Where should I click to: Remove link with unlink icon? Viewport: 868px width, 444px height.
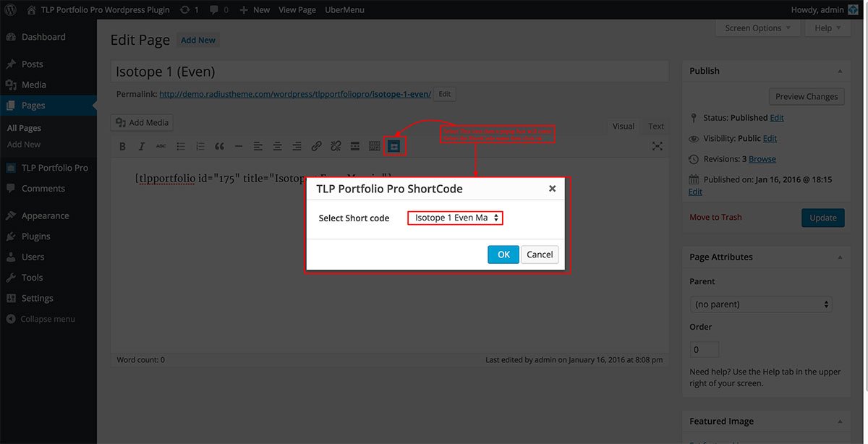[x=336, y=146]
